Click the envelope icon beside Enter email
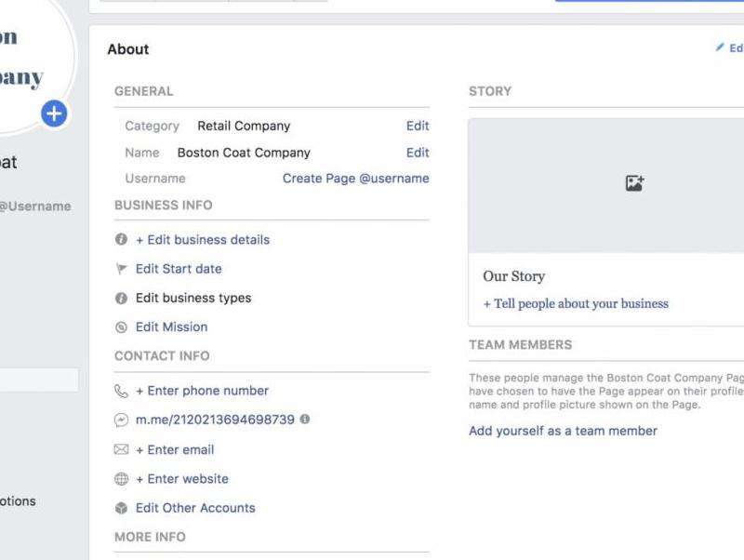744x560 pixels. pyautogui.click(x=121, y=449)
